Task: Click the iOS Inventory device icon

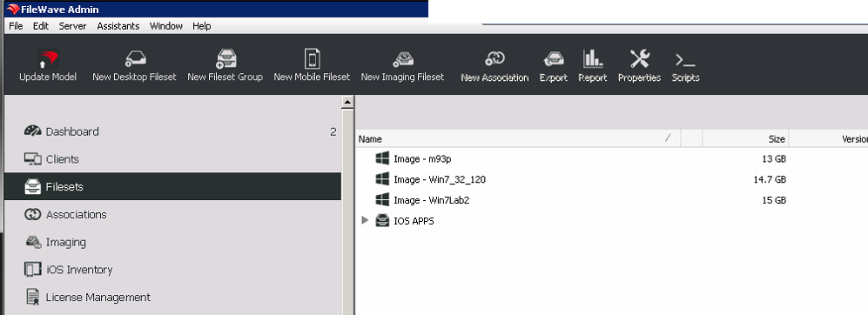Action: point(33,270)
